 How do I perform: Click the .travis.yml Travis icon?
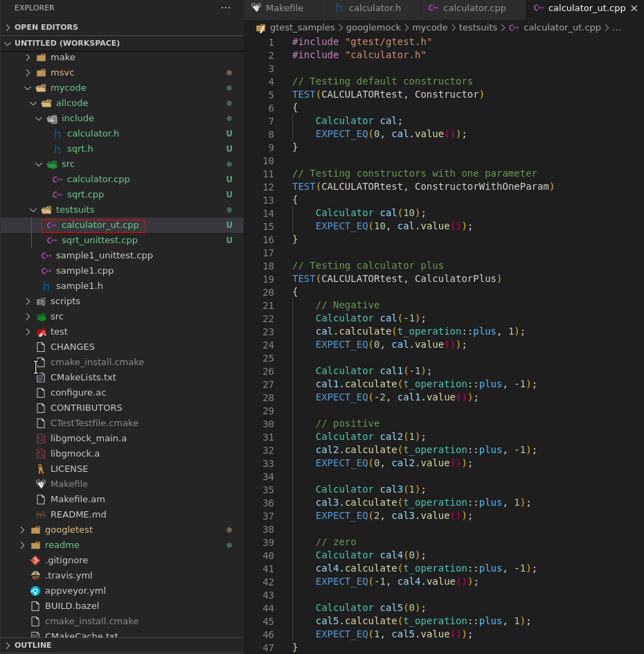(35, 576)
